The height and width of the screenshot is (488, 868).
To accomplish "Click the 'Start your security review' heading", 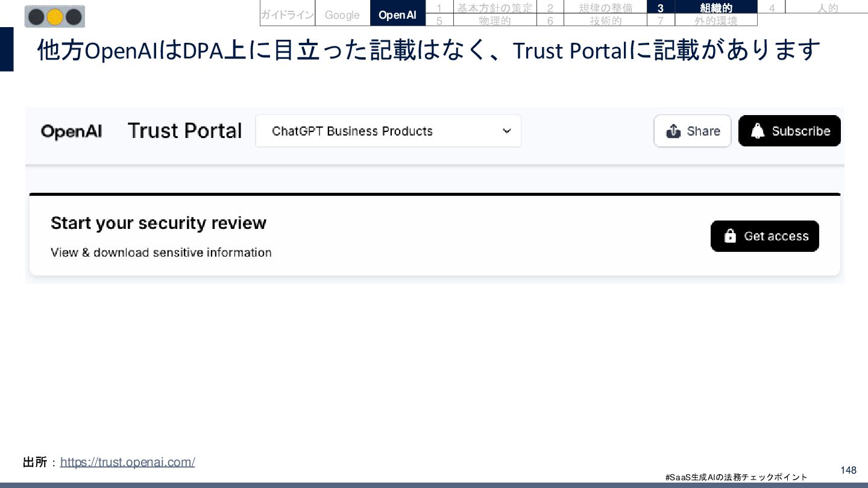I will point(159,223).
